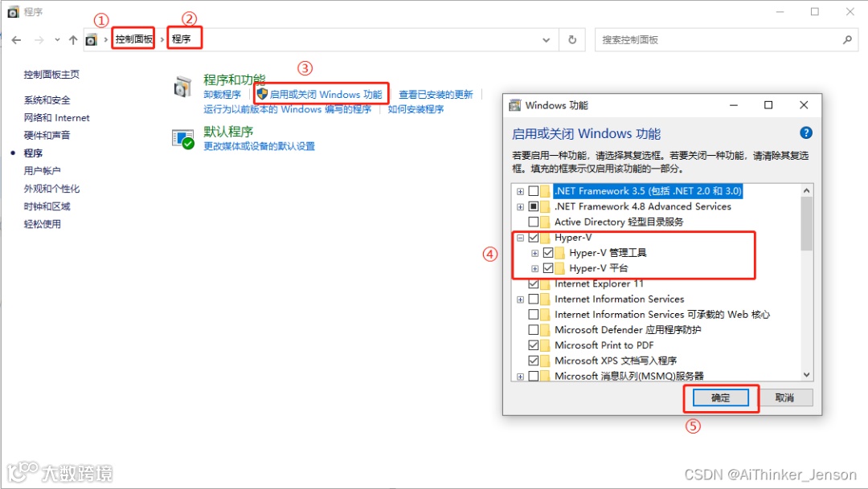Click the 默认程序 icon
The width and height of the screenshot is (868, 489).
point(183,139)
